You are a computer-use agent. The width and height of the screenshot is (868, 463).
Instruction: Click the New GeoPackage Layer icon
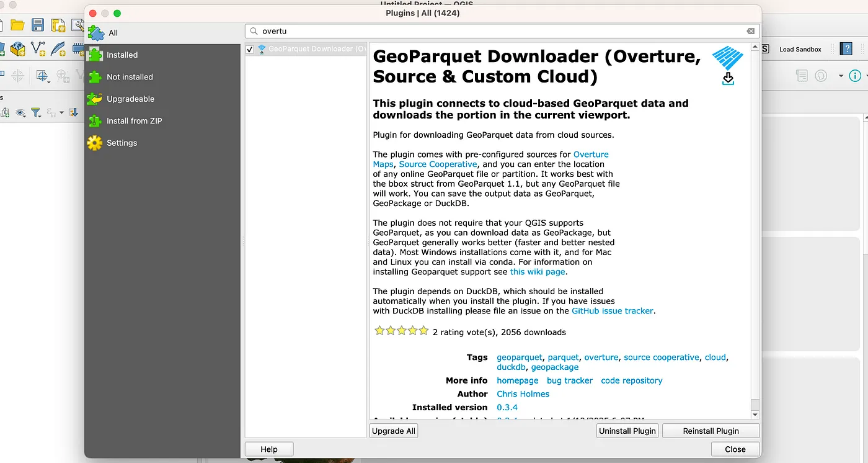tap(17, 48)
